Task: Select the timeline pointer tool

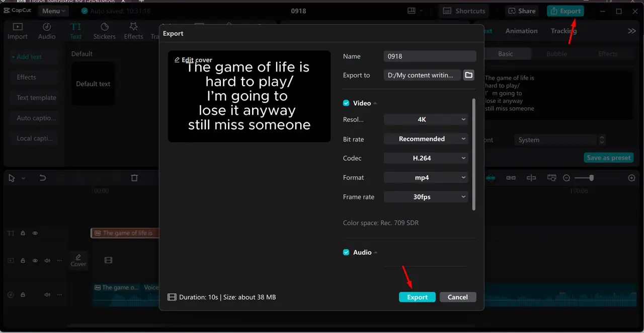Action: (x=12, y=178)
